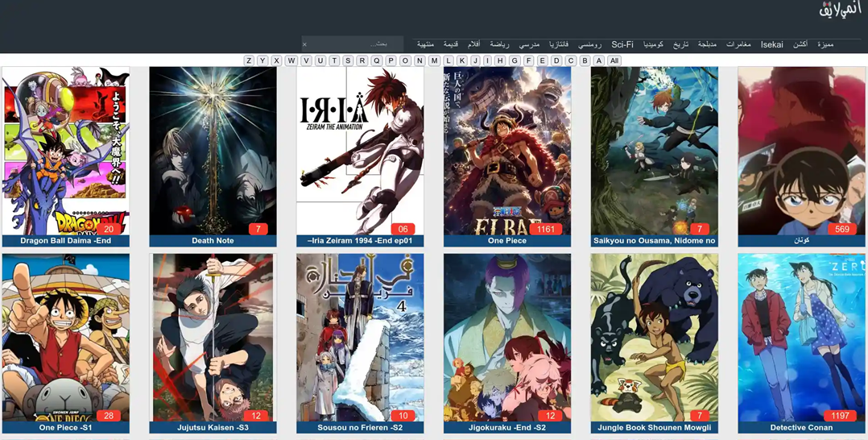Image resolution: width=868 pixels, height=440 pixels.
Task: Filter anime by letter E
Action: tap(542, 60)
